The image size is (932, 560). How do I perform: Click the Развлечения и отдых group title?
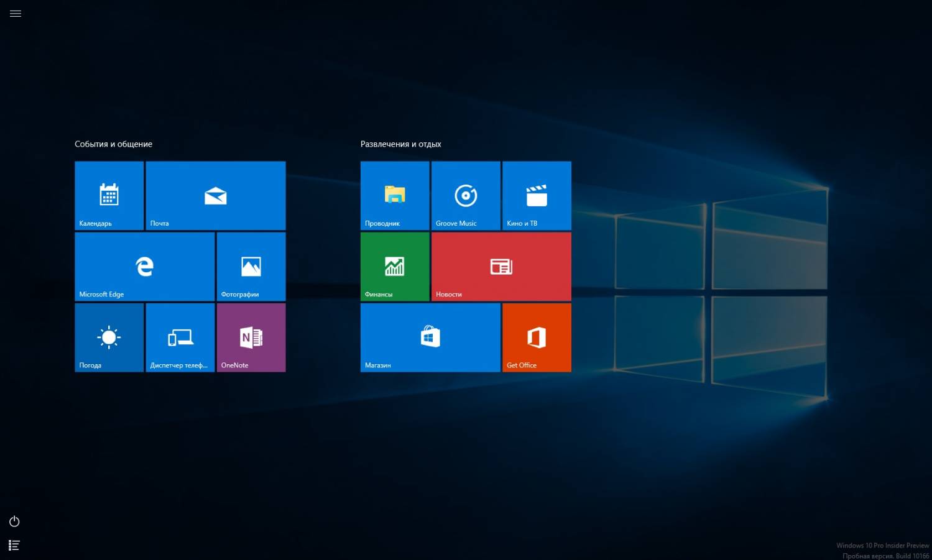[x=400, y=144]
